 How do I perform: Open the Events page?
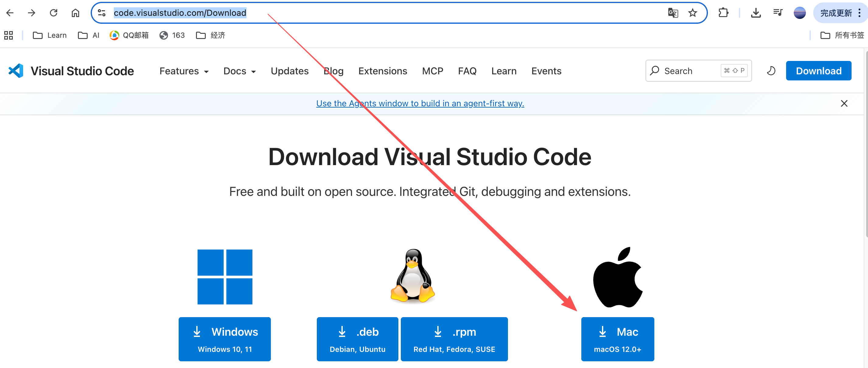tap(546, 71)
